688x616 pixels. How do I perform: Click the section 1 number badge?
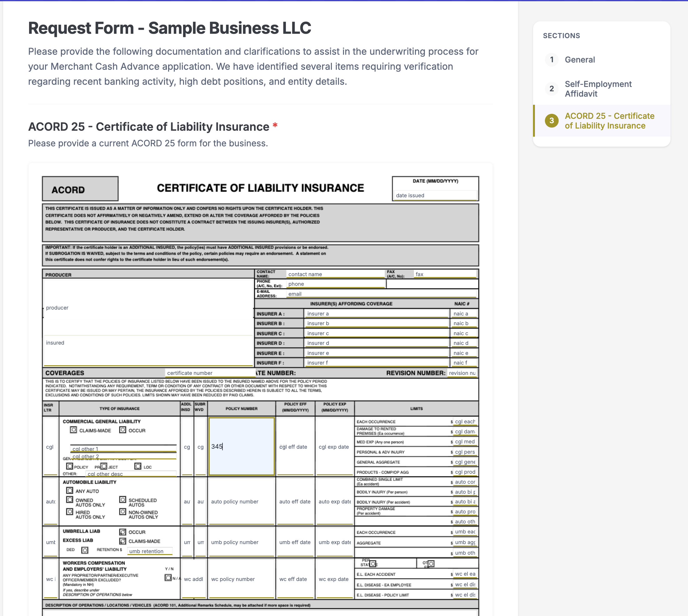[x=551, y=60]
